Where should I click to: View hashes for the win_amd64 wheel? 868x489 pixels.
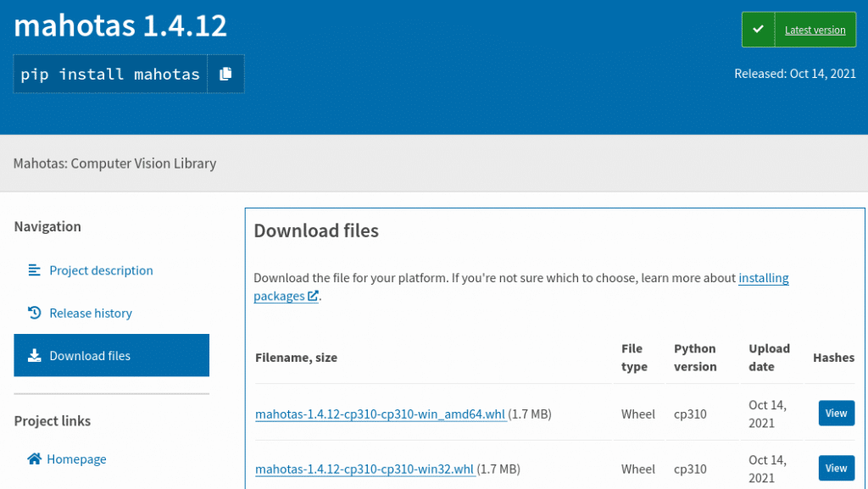tap(836, 414)
